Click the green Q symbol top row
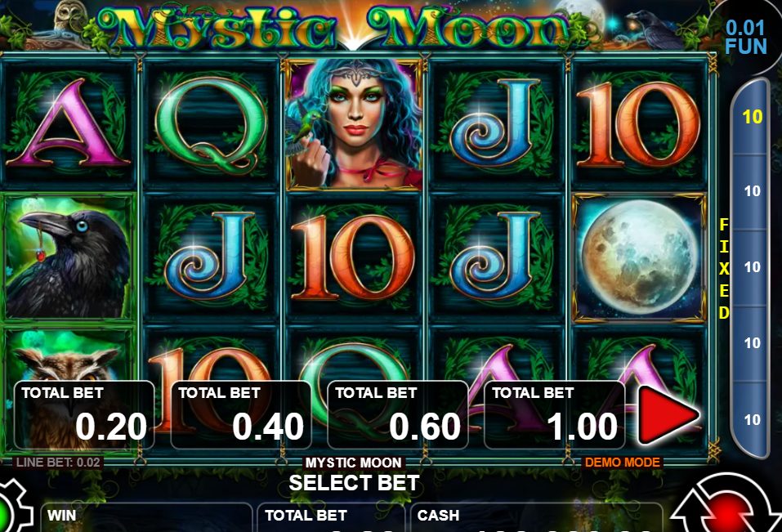Image resolution: width=782 pixels, height=532 pixels. pos(211,125)
